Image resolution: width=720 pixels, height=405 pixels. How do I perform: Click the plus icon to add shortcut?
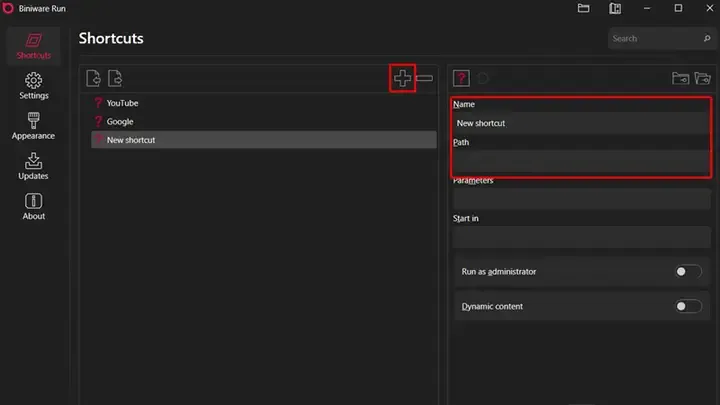pyautogui.click(x=402, y=78)
